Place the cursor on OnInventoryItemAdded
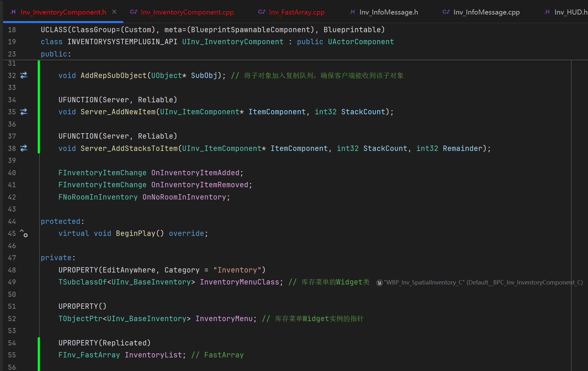This screenshot has height=371, width=588. coord(195,173)
